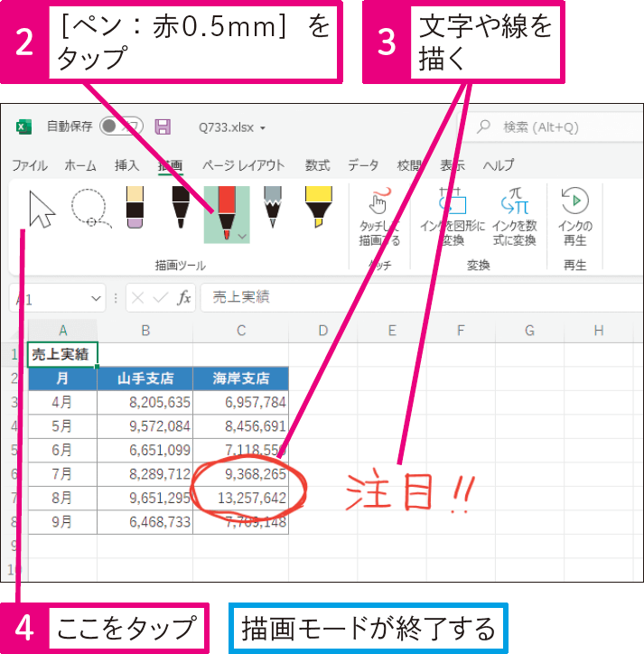Click Ink to Shape conversion
The image size is (644, 654).
[x=453, y=217]
